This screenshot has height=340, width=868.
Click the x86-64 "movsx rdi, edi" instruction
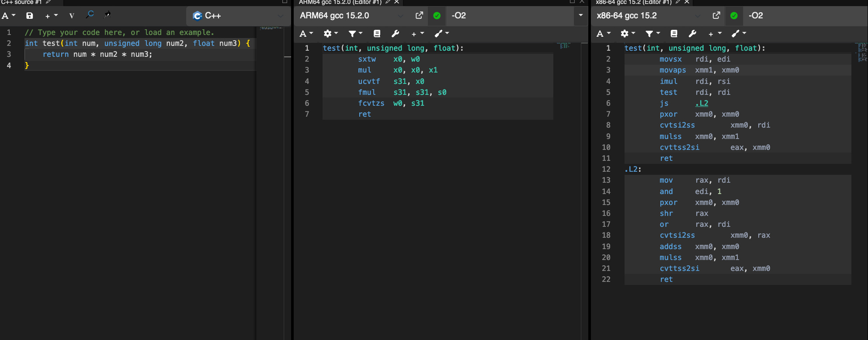coord(695,59)
